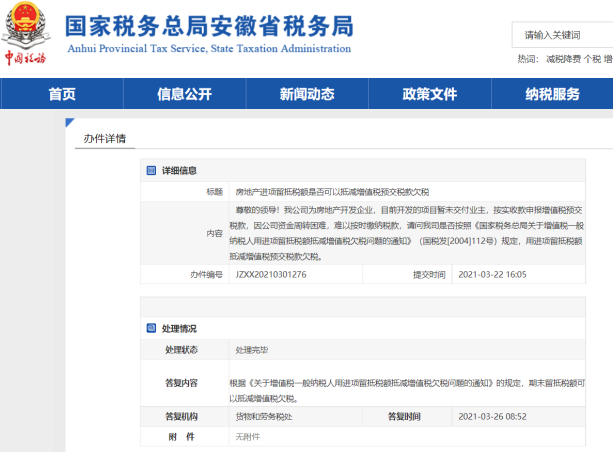Navigate to 纳税服务 menu
The height and width of the screenshot is (452, 613).
pyautogui.click(x=552, y=94)
